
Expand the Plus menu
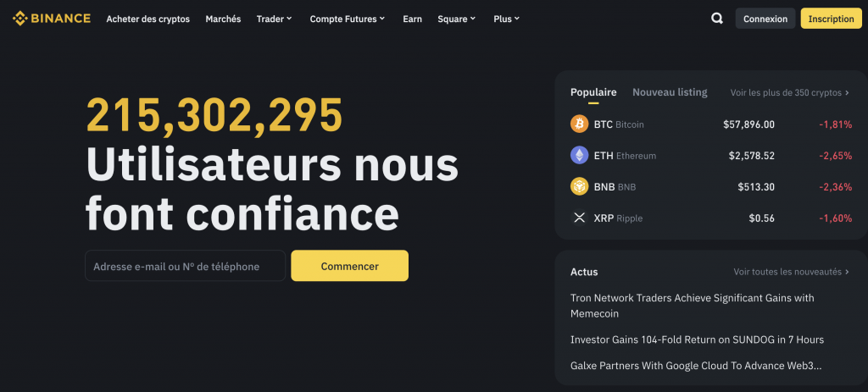point(507,19)
